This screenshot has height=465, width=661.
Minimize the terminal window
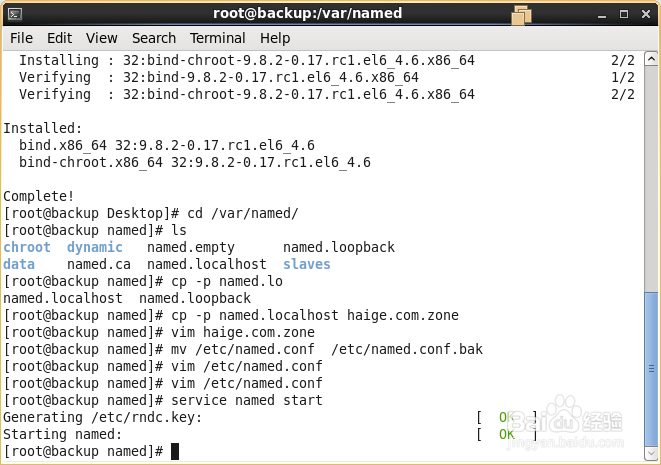601,13
